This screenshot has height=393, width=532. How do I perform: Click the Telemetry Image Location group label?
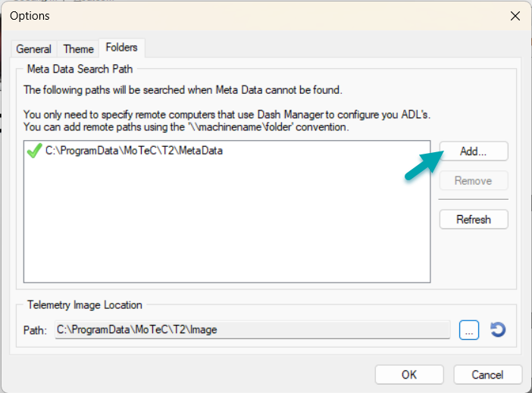tap(84, 305)
